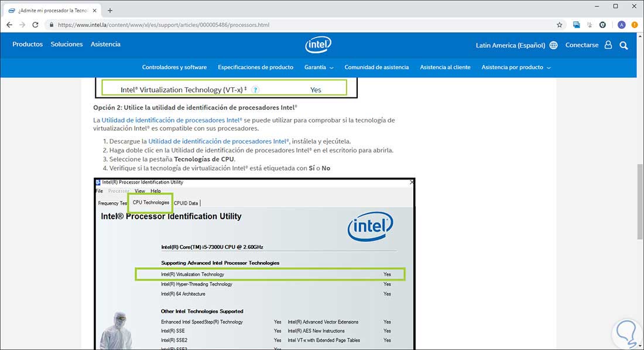Click the Opción 2 heading text
The height and width of the screenshot is (350, 644).
(x=195, y=107)
